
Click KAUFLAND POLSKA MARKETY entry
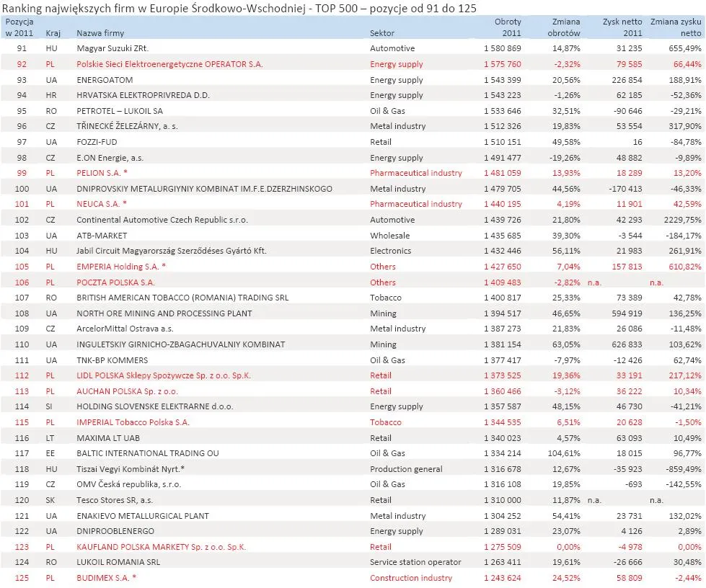point(160,547)
